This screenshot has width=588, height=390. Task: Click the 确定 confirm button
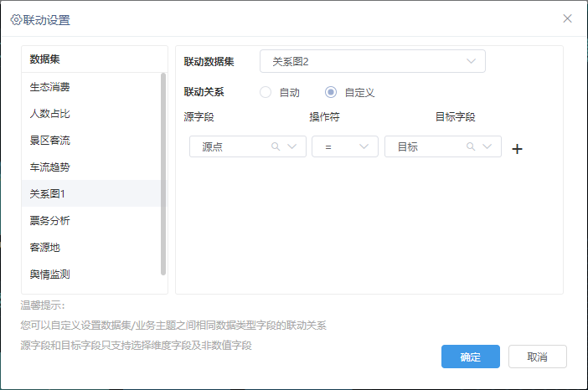470,357
